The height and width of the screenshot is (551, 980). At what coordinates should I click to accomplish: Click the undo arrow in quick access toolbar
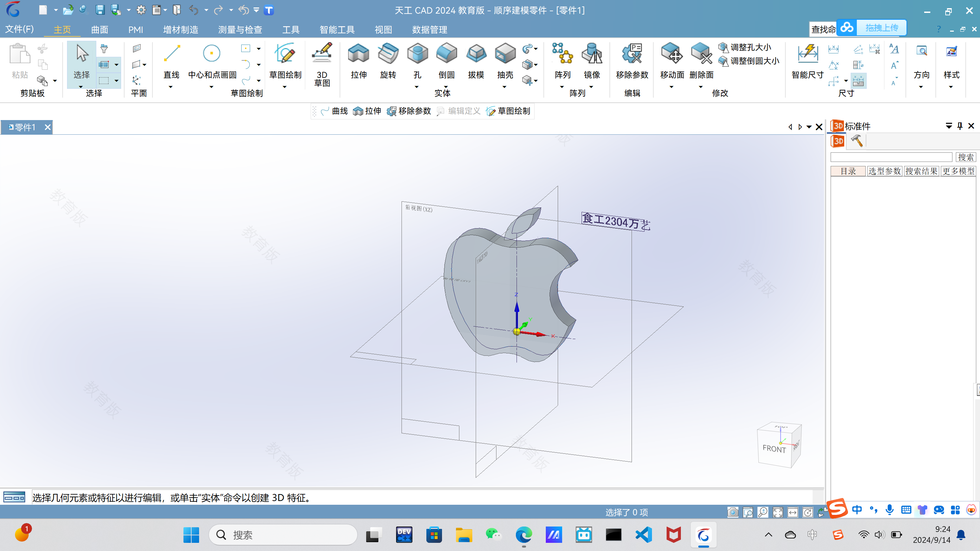(194, 10)
